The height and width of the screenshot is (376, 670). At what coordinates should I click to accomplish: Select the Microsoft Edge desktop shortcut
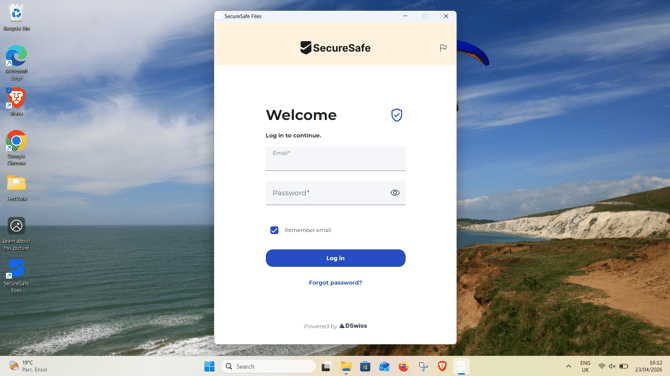16,62
